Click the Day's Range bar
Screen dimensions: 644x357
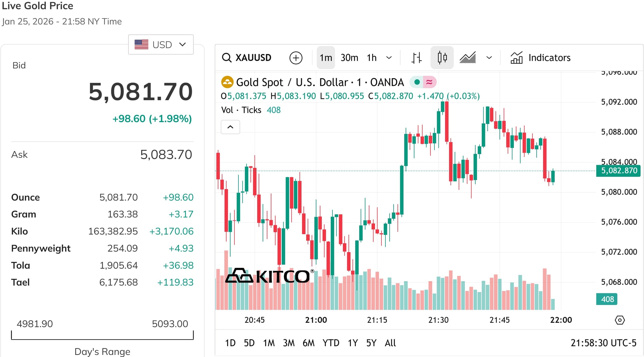tap(102, 335)
